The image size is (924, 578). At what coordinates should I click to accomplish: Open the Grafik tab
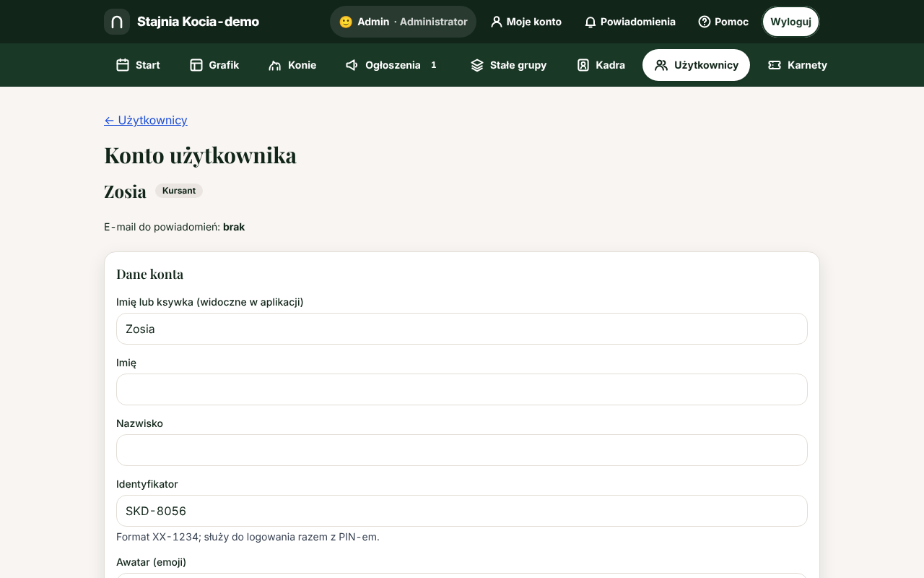click(x=214, y=65)
